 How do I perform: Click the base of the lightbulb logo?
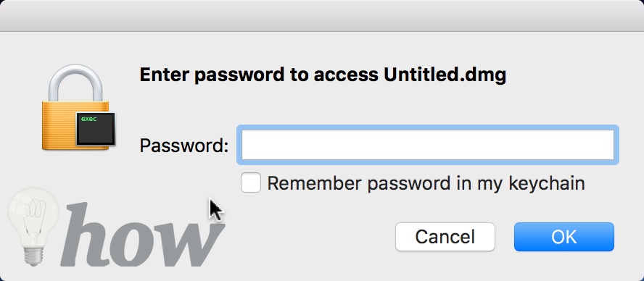tap(33, 256)
